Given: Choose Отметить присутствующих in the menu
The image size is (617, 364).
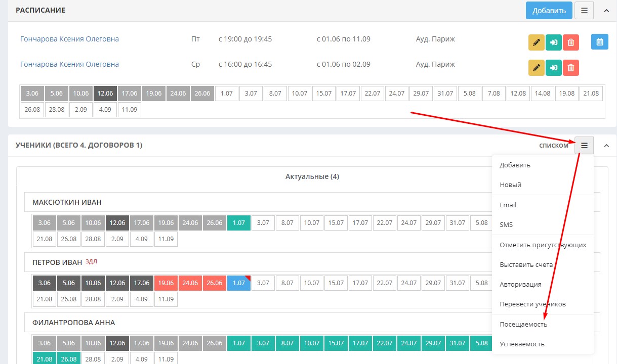Looking at the screenshot, I should (543, 245).
